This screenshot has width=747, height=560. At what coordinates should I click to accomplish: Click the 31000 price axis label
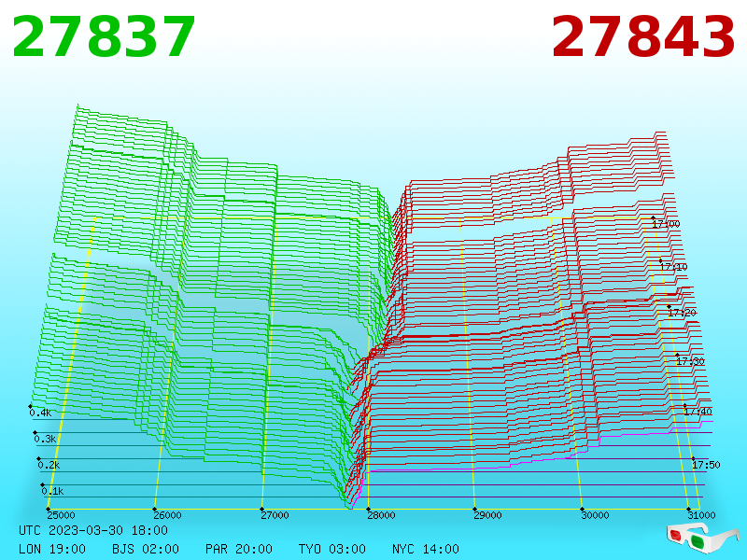coord(702,515)
